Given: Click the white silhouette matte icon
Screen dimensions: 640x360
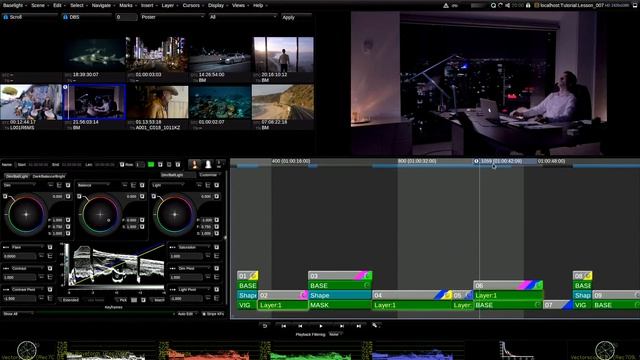Looking at the screenshot, I should point(208,164).
